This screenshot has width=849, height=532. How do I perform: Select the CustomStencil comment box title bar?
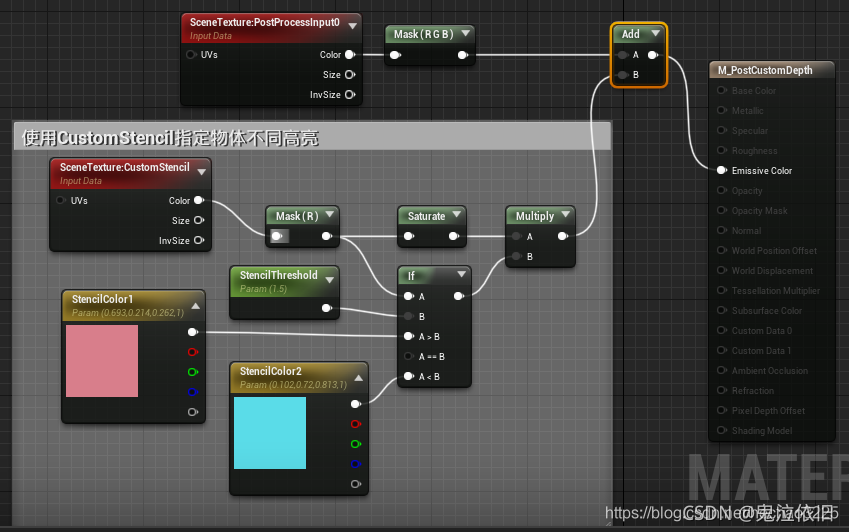pyautogui.click(x=312, y=137)
